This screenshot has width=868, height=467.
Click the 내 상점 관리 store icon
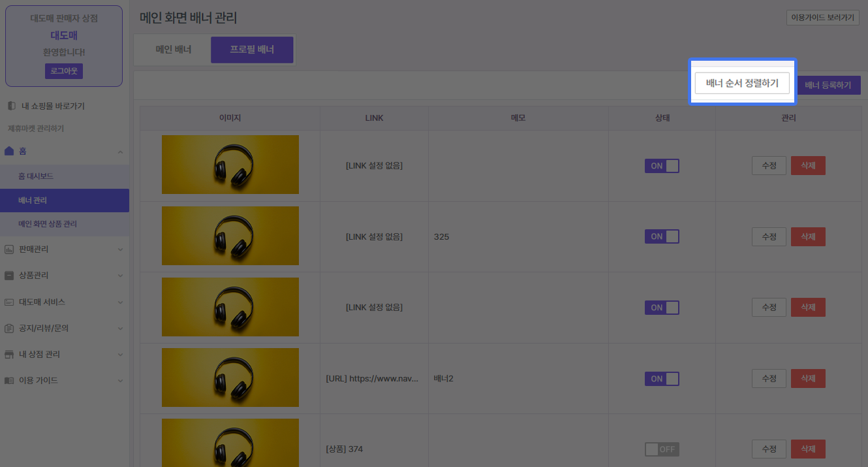tap(9, 355)
